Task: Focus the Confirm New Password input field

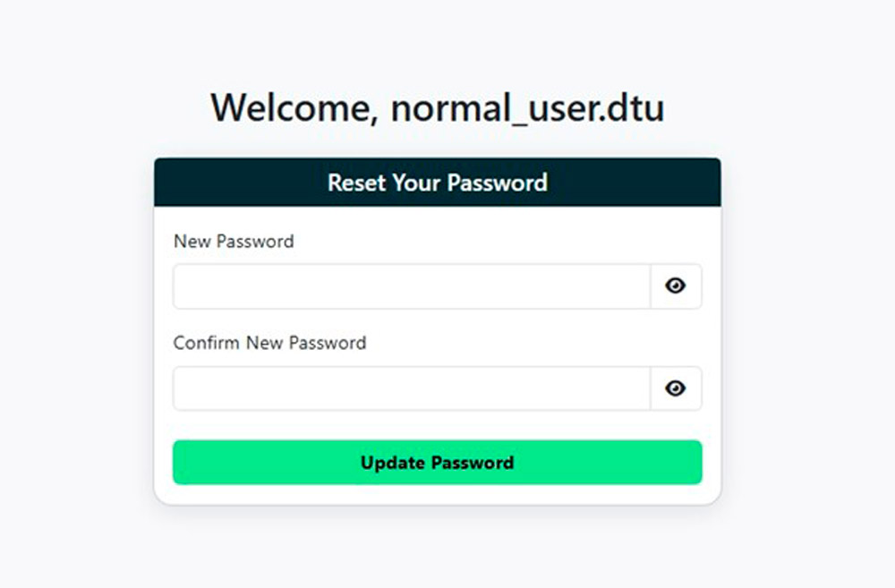Action: pyautogui.click(x=412, y=388)
